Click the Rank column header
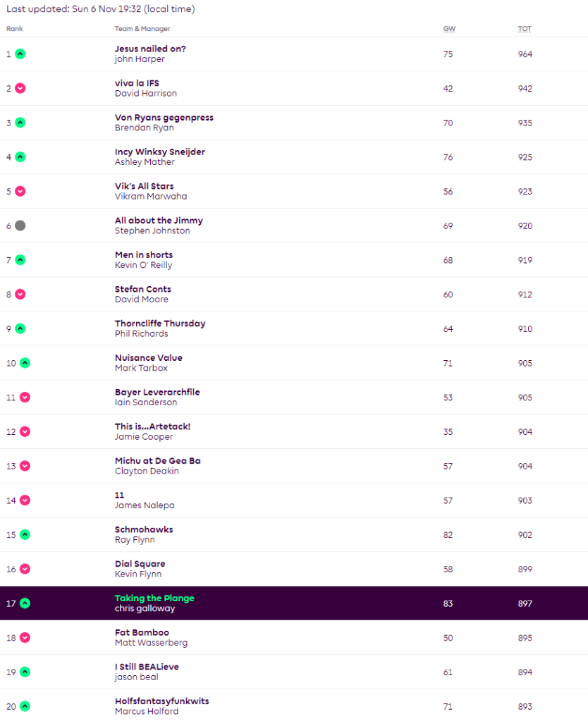 click(x=14, y=29)
